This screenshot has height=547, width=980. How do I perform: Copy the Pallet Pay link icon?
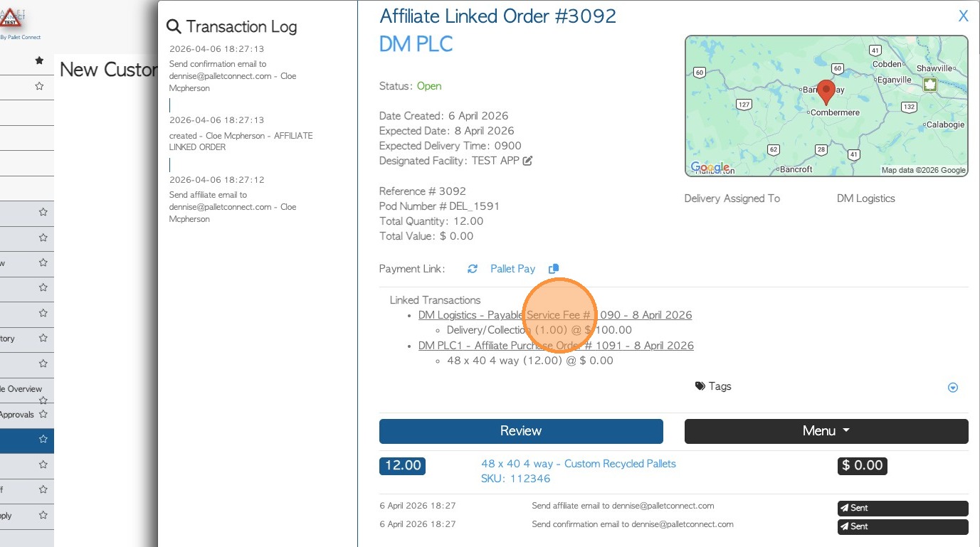click(554, 269)
